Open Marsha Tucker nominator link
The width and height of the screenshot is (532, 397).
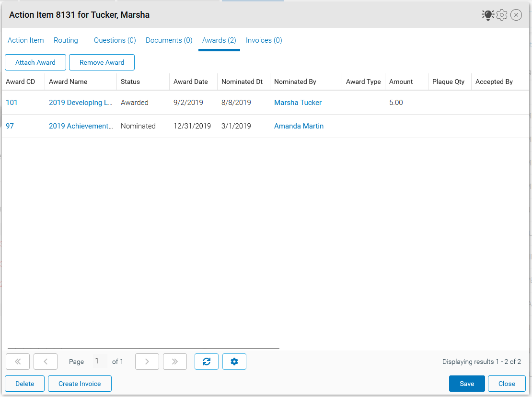[298, 103]
